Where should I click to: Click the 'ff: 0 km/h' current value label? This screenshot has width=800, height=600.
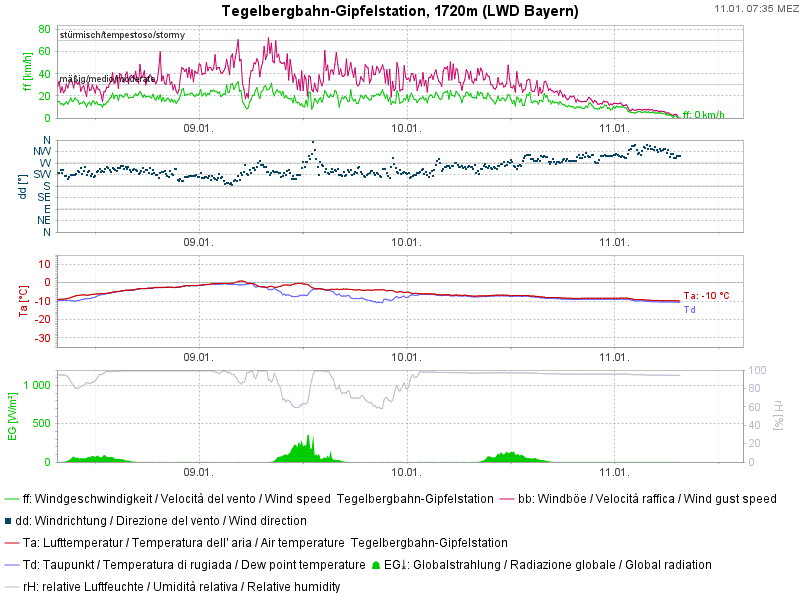coord(703,115)
